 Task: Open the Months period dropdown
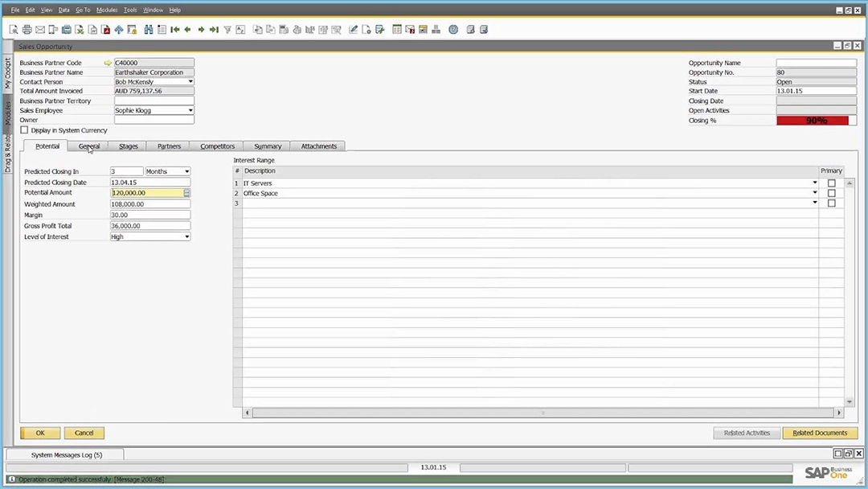click(x=187, y=171)
